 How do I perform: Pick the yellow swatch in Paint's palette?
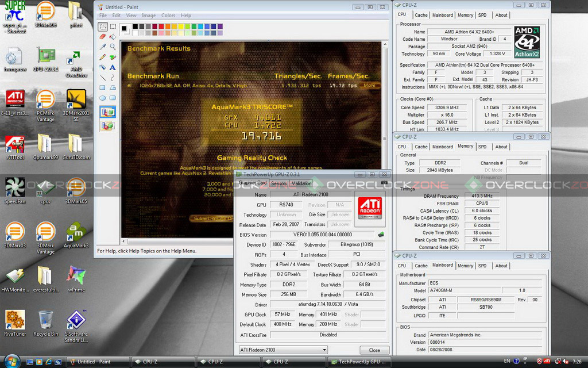tap(181, 26)
